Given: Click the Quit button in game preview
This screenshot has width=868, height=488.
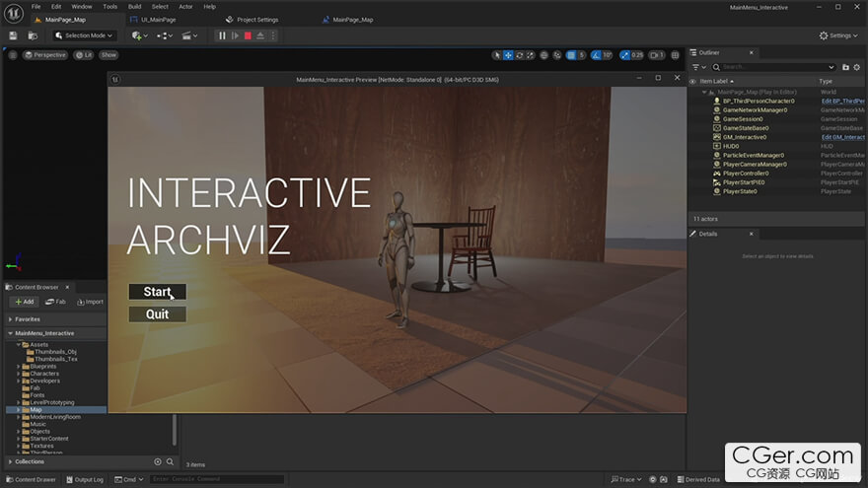Looking at the screenshot, I should pos(157,314).
